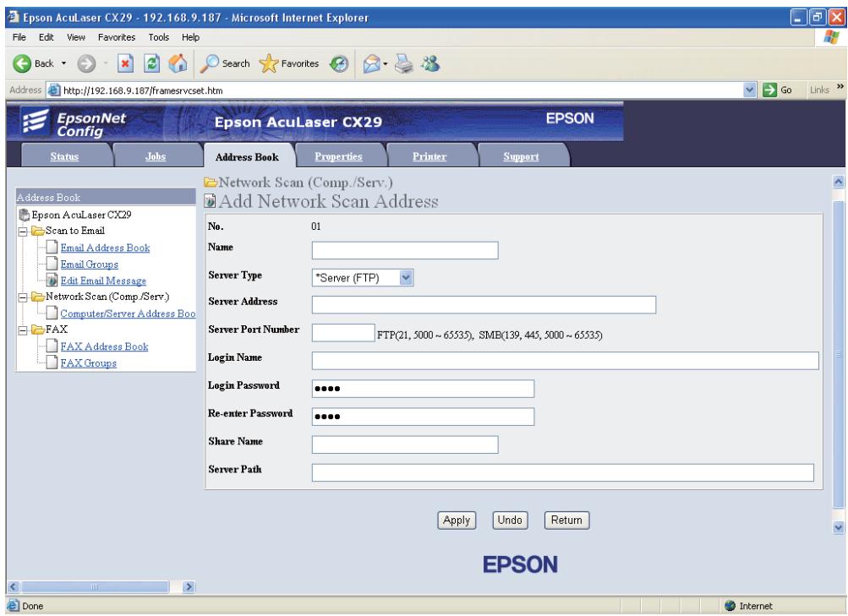Click the Login Password field
This screenshot has width=848, height=616.
(x=423, y=389)
